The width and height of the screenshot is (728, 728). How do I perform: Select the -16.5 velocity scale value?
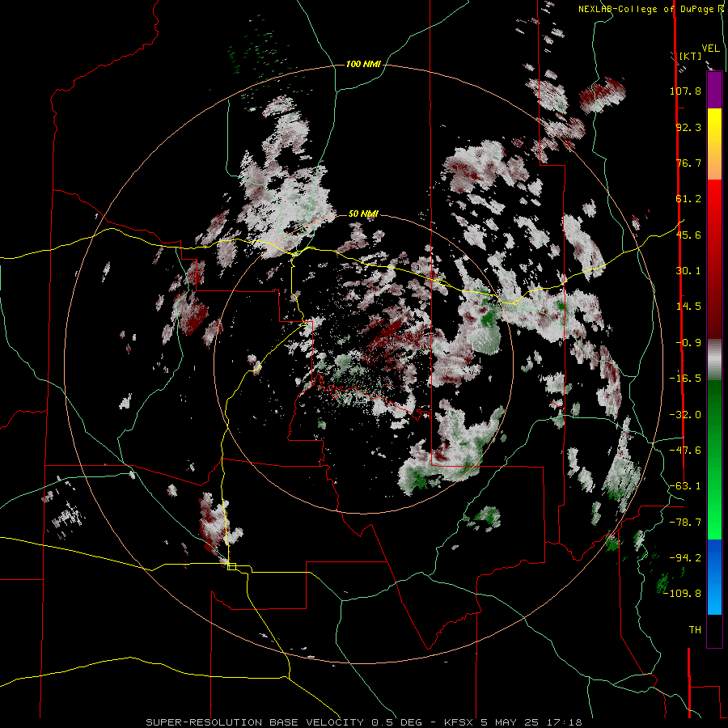685,379
